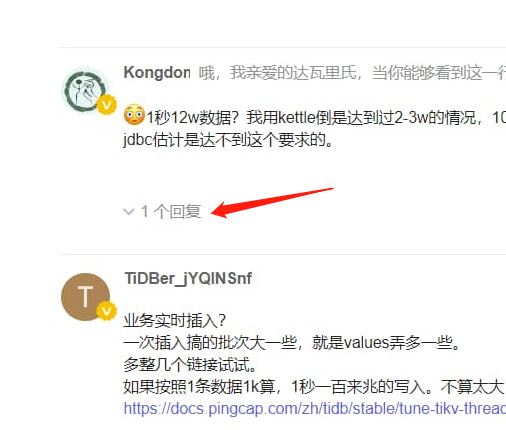Click the flushed face emoji in Kongdon's comment
Viewport: 506px width, 430px height.
point(134,115)
